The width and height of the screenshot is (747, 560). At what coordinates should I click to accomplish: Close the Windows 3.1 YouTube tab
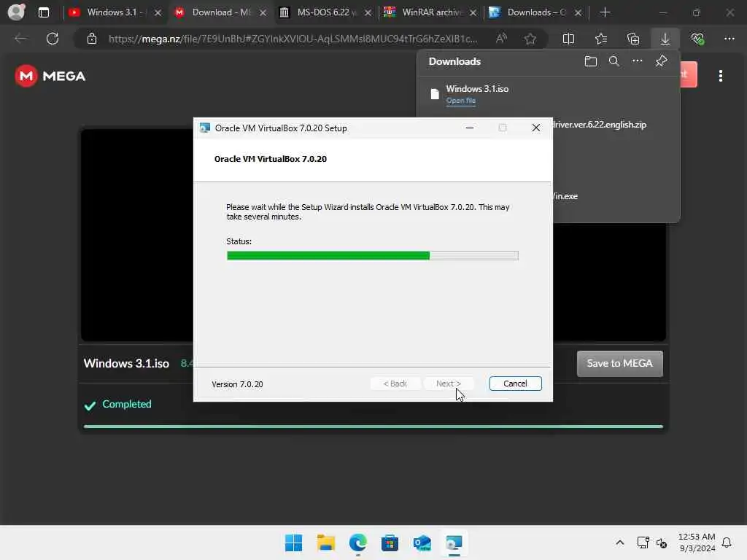coord(158,13)
